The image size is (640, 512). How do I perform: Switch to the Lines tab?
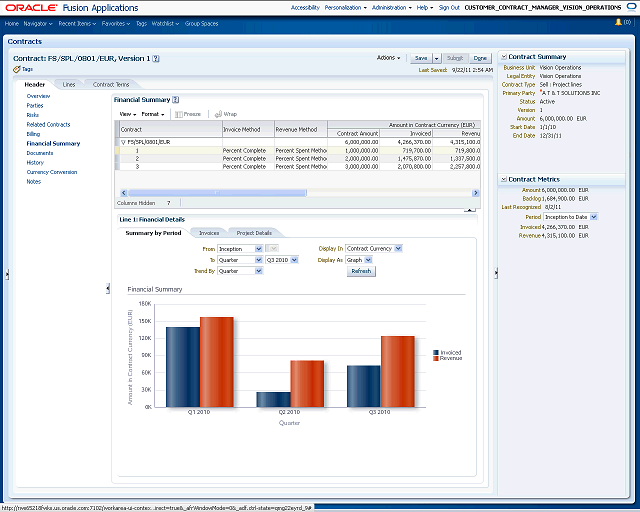[69, 85]
